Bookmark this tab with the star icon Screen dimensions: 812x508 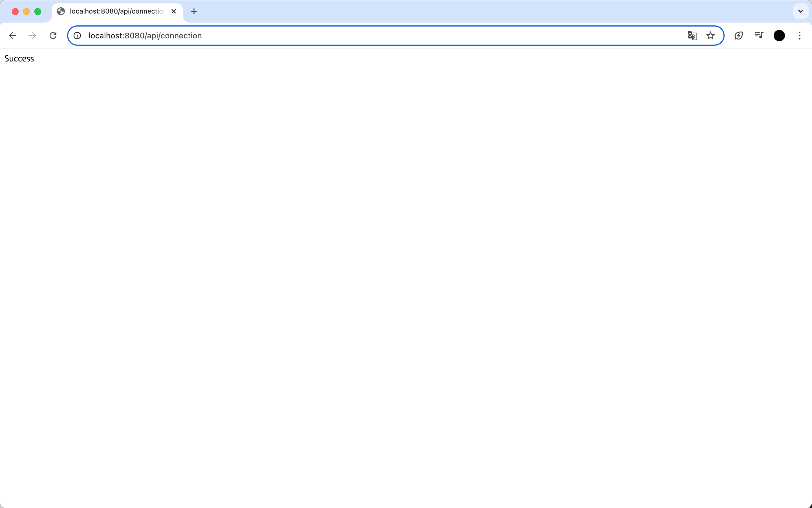coord(710,36)
